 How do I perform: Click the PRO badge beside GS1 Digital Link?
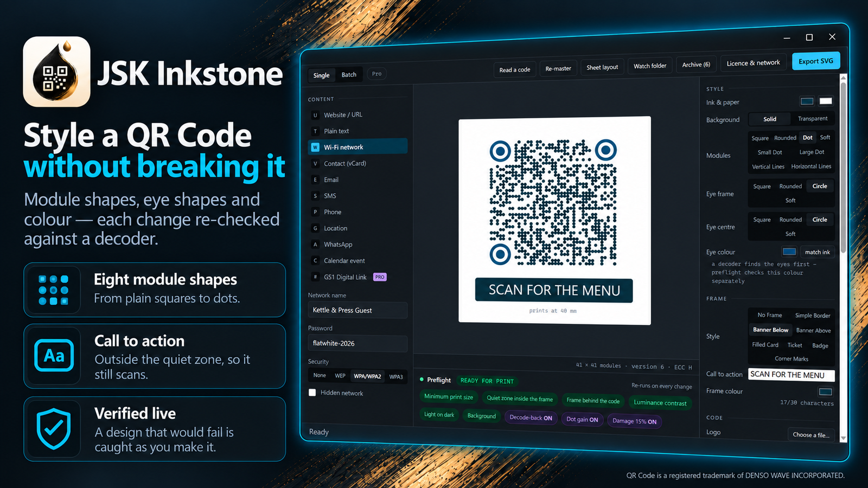(380, 277)
